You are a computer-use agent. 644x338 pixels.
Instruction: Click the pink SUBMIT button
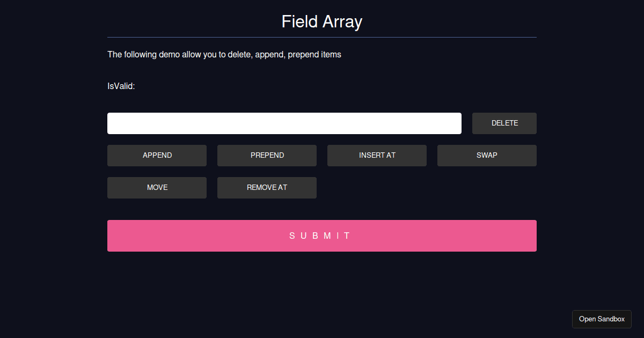click(321, 236)
